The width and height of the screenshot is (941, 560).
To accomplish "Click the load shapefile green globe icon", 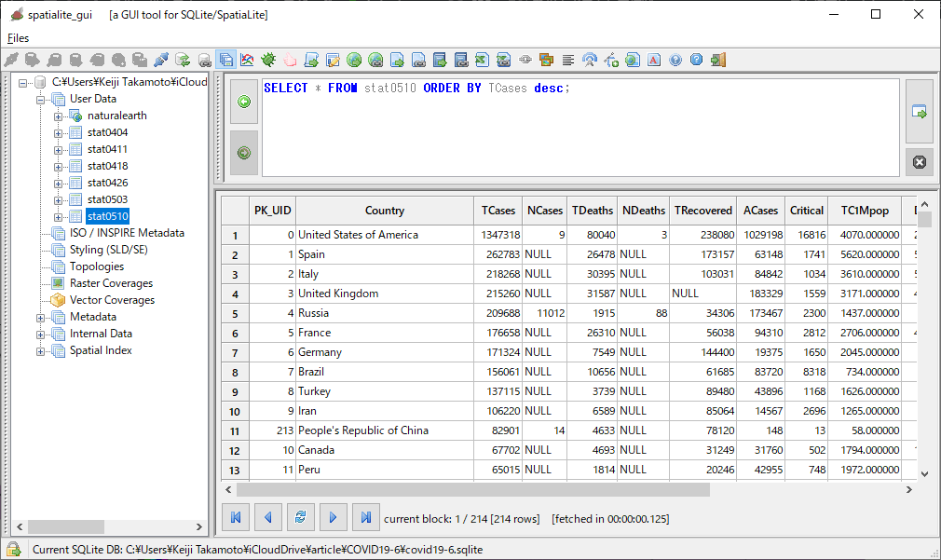I will pyautogui.click(x=355, y=60).
